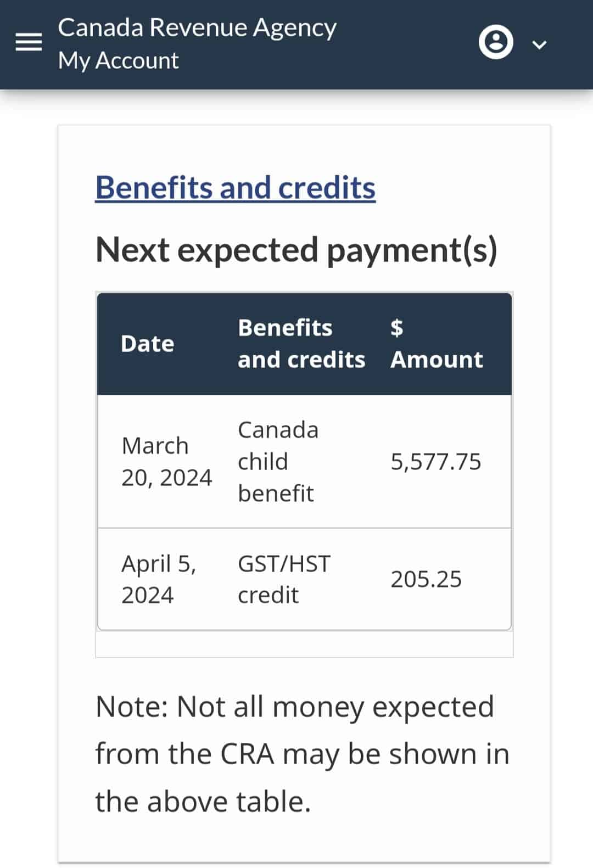Viewport: 593px width, 868px height.
Task: Click the April 5, 2024 date cell
Action: pos(158,579)
